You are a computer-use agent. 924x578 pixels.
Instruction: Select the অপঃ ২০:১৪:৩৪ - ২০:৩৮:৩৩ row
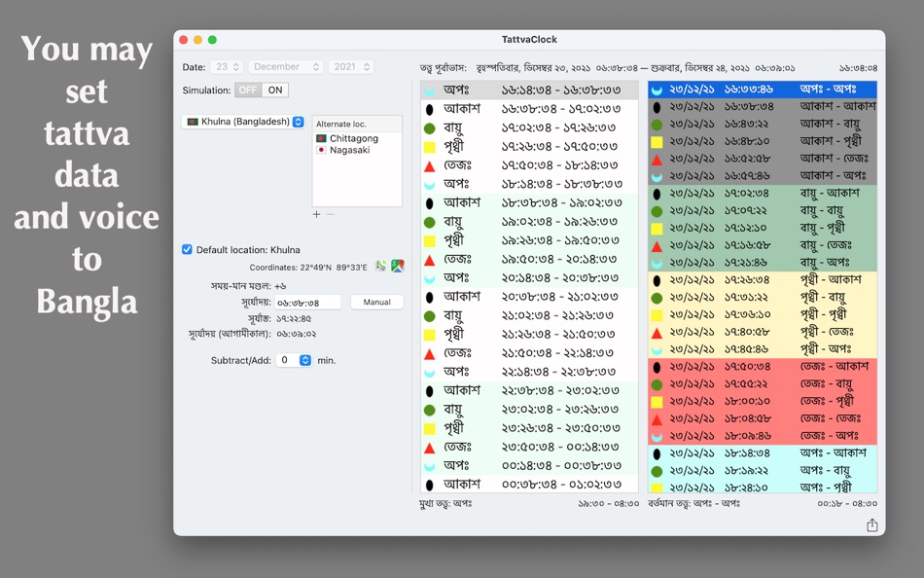[x=529, y=277]
